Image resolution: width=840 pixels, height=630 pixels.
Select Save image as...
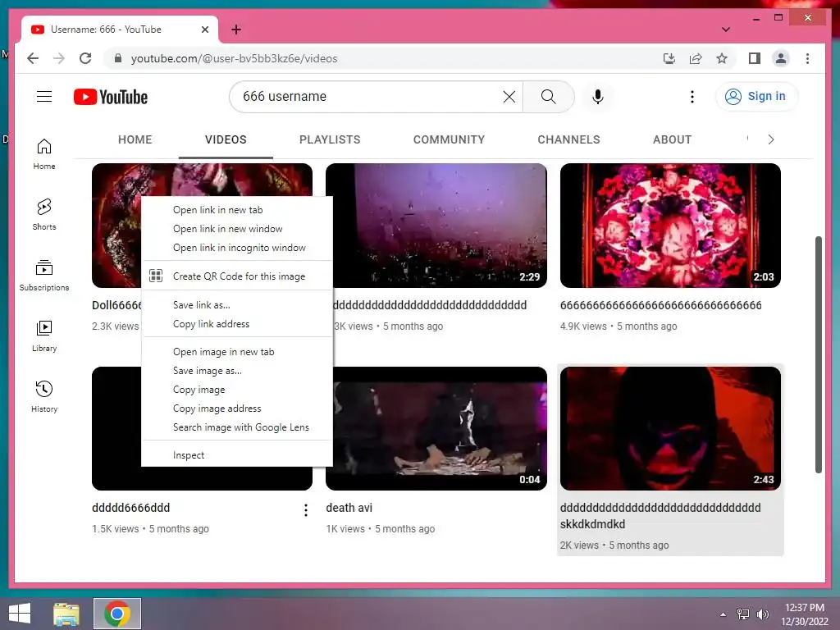(x=237, y=370)
